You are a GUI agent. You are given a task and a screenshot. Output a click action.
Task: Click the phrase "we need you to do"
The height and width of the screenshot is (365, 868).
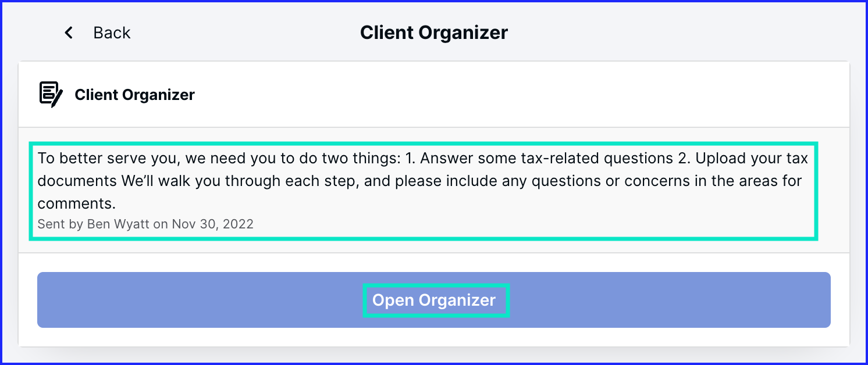click(250, 158)
